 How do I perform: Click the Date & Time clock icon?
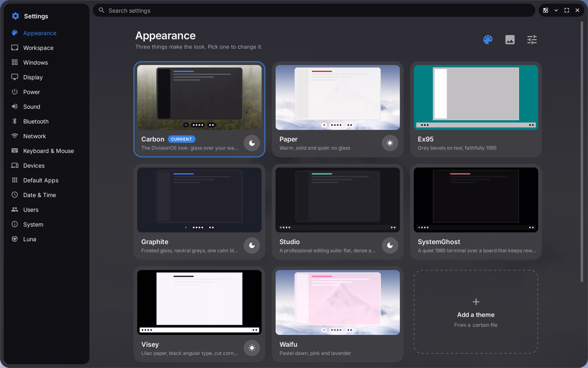coord(15,195)
